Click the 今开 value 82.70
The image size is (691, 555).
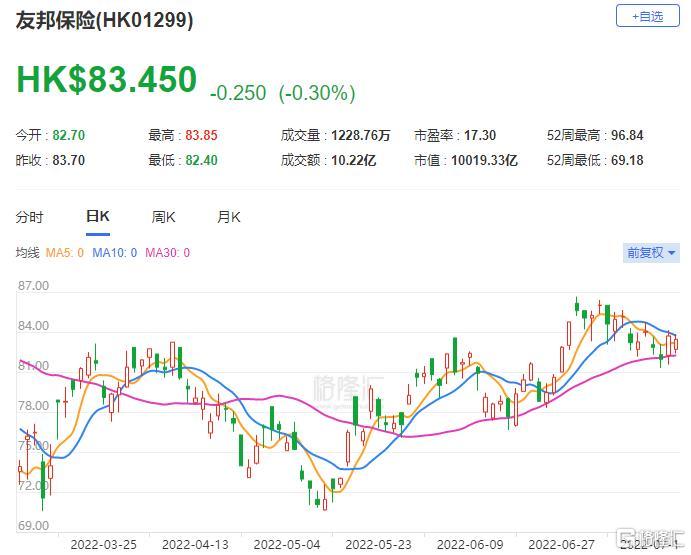tap(69, 135)
